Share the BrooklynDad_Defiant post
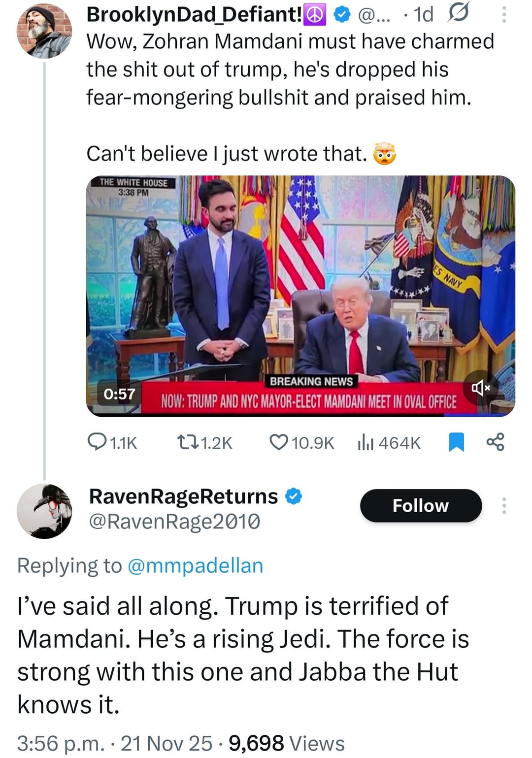The image size is (532, 758). coord(495,442)
